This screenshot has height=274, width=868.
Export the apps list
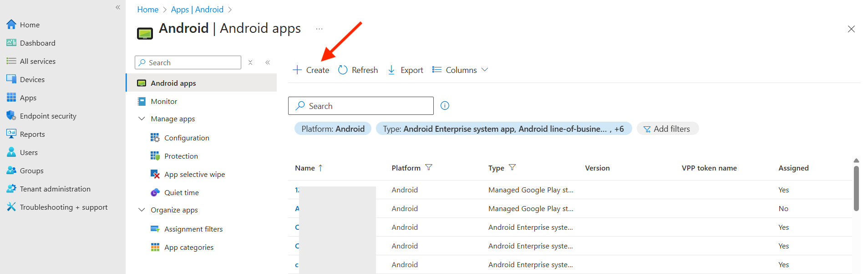(x=405, y=70)
